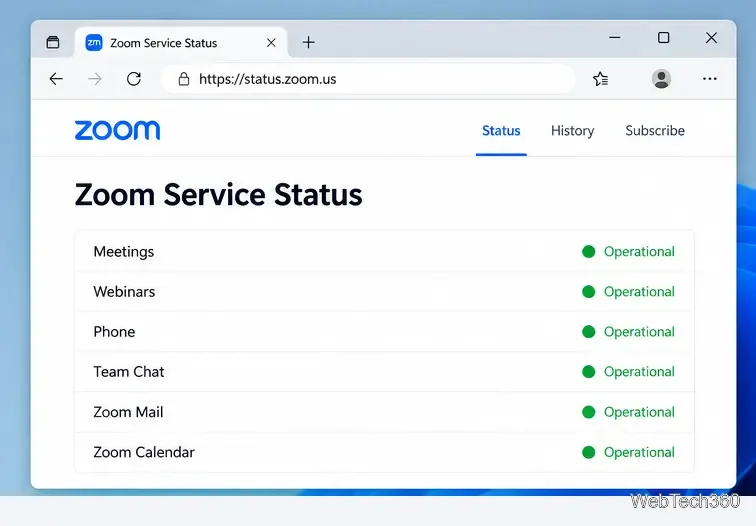756x526 pixels.
Task: Click the Webinars service row label
Action: [124, 292]
